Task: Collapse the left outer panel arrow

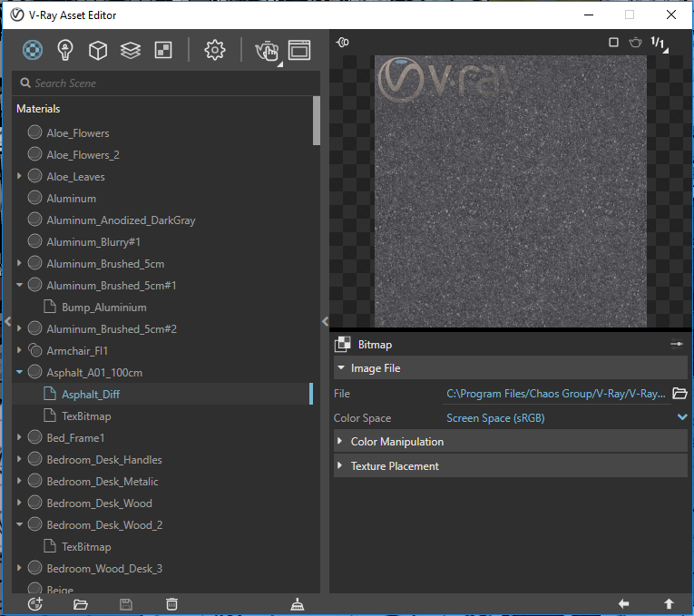Action: (7, 321)
